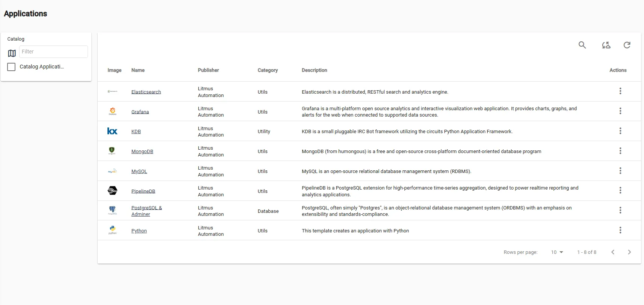Screen dimensions: 644x305
Task: Open actions menu for KDB row
Action: (620, 131)
